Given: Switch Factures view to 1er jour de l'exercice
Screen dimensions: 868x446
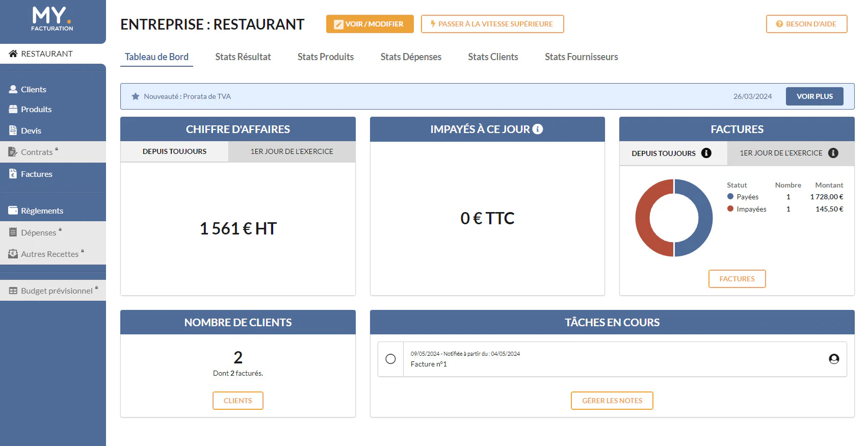Looking at the screenshot, I should pyautogui.click(x=791, y=153).
